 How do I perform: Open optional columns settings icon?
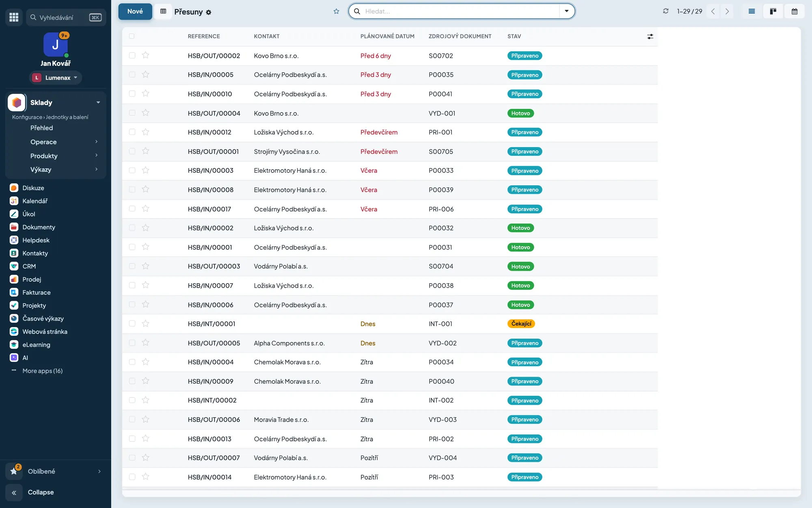pyautogui.click(x=650, y=37)
